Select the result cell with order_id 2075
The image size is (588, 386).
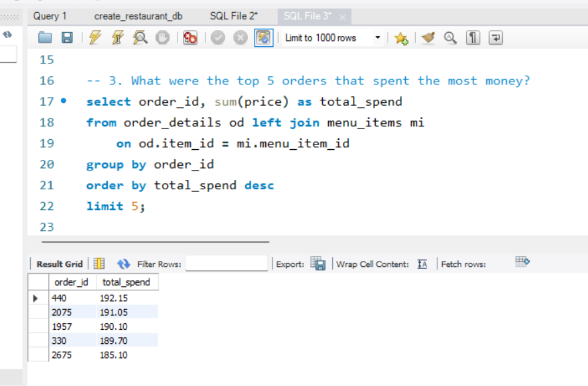[62, 312]
